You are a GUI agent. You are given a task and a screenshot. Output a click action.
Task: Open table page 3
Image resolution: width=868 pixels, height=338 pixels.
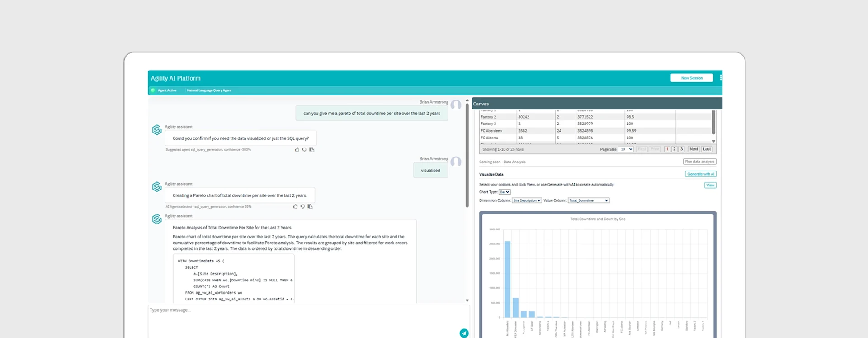click(681, 149)
